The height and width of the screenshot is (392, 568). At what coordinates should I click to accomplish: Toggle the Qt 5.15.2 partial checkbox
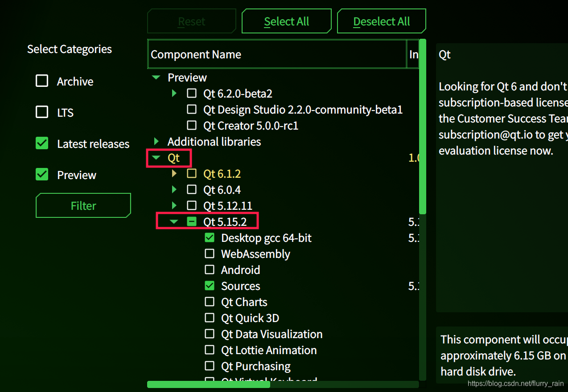(x=192, y=221)
